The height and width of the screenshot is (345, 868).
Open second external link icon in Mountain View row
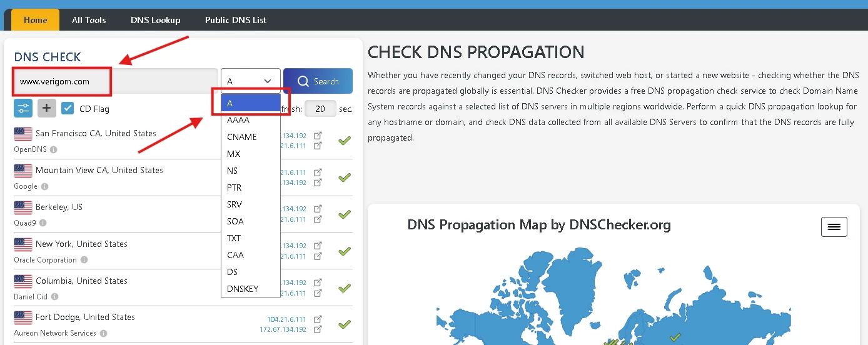[x=318, y=182]
